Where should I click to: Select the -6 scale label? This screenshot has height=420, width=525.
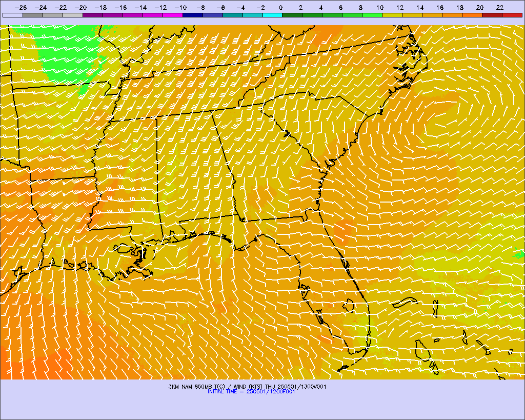point(220,7)
